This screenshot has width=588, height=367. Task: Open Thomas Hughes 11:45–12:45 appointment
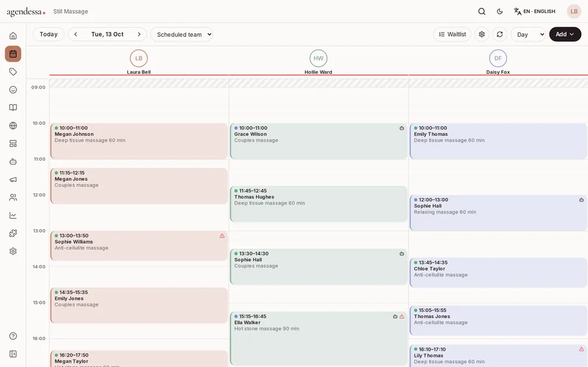319,204
